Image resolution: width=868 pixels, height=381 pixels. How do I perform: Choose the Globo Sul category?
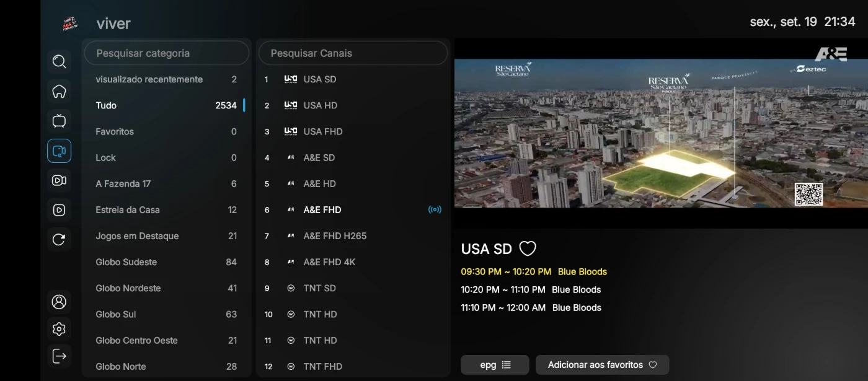166,314
